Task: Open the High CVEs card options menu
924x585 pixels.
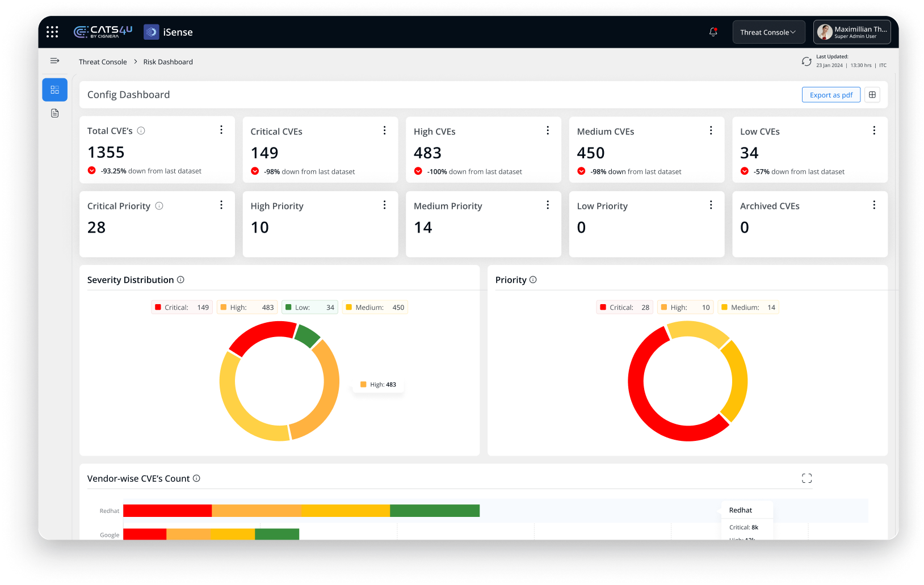Action: click(x=548, y=131)
